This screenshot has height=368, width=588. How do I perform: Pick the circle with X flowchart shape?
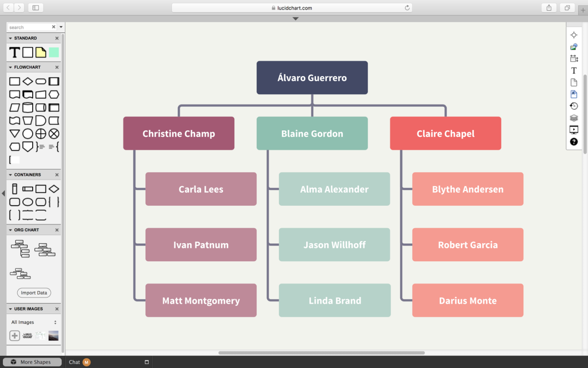[x=54, y=134]
